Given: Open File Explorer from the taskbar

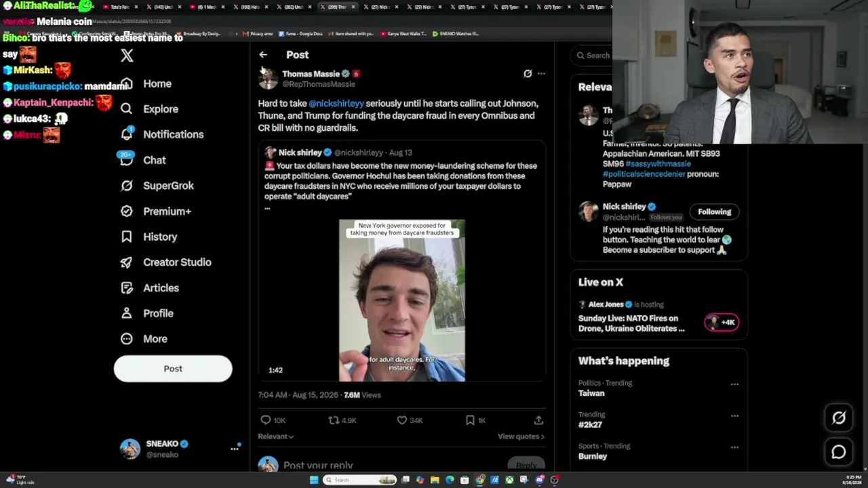Looking at the screenshot, I should [x=435, y=480].
